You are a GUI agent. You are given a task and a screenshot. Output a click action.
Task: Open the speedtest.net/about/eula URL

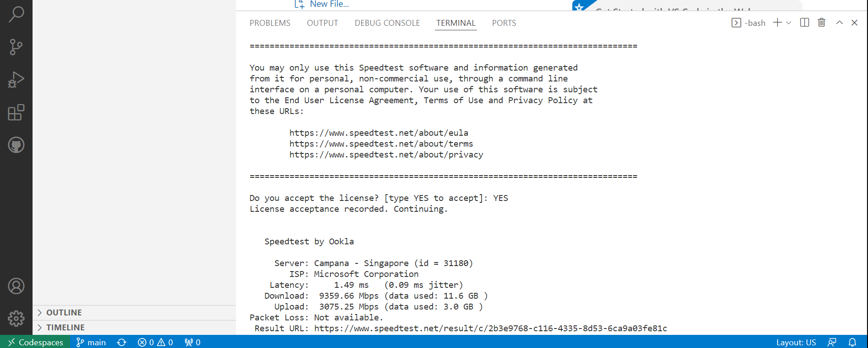379,133
